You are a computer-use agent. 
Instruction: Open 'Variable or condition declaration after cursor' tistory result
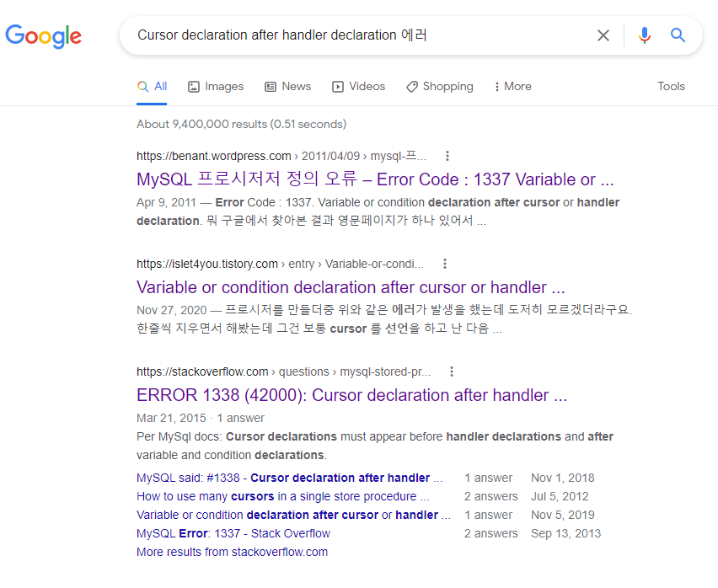(x=351, y=287)
